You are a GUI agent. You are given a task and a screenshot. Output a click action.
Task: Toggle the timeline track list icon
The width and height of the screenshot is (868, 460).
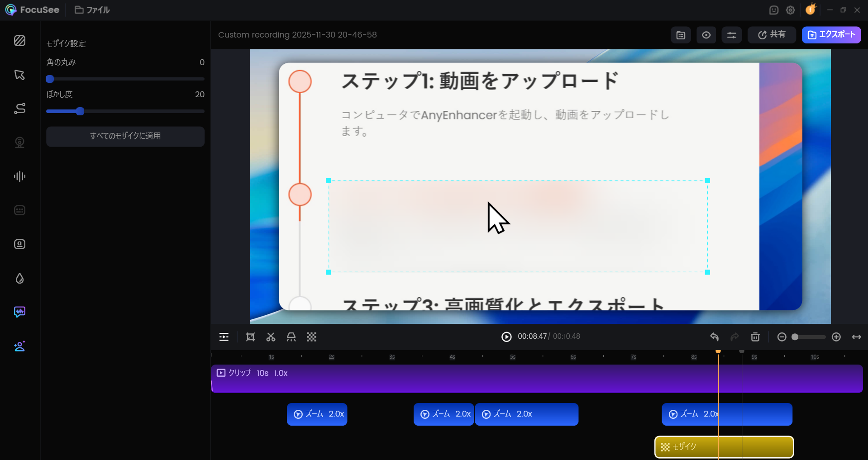pyautogui.click(x=224, y=337)
